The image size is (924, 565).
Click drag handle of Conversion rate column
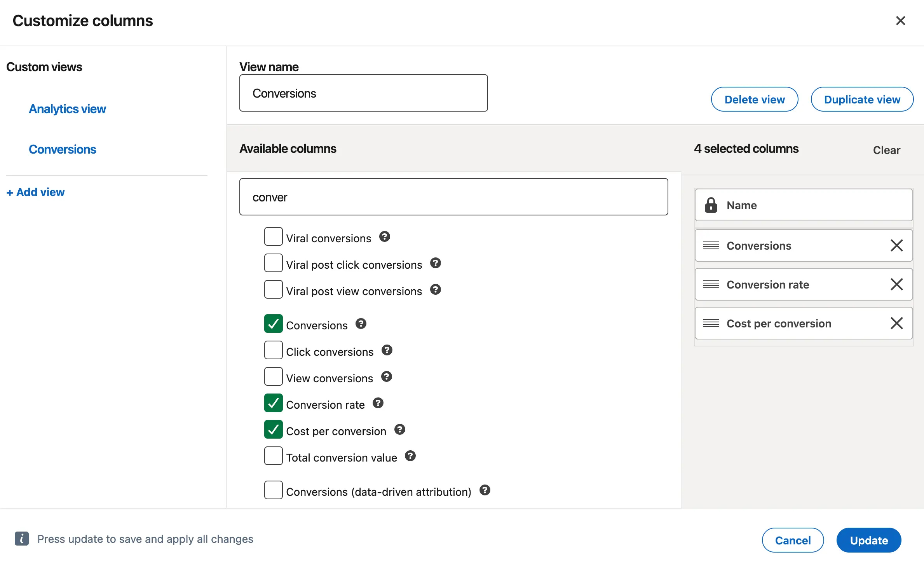[x=711, y=284]
